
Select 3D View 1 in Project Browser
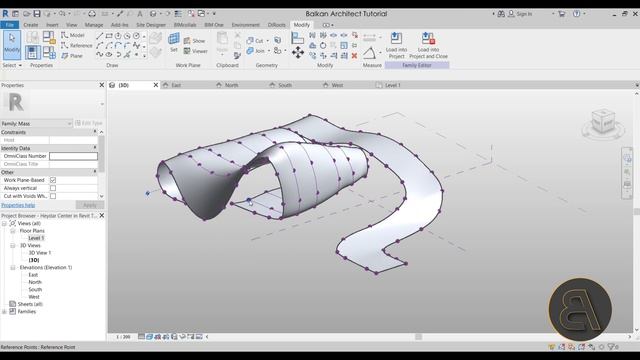click(40, 253)
